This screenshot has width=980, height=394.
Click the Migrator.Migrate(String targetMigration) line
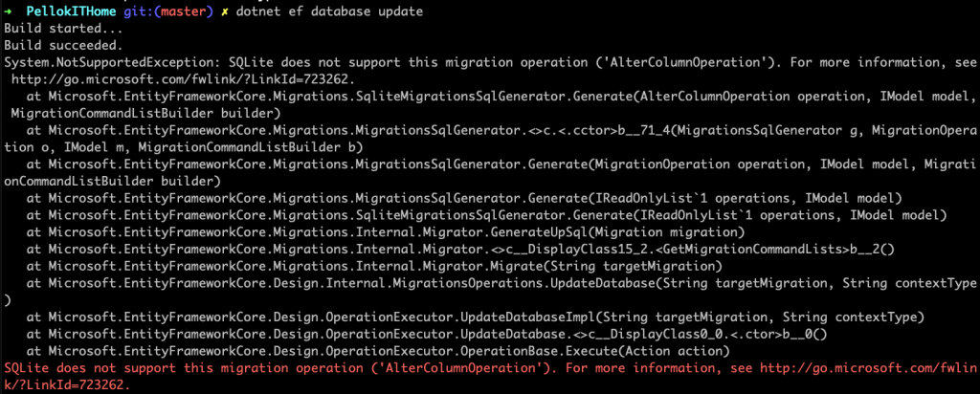click(374, 266)
